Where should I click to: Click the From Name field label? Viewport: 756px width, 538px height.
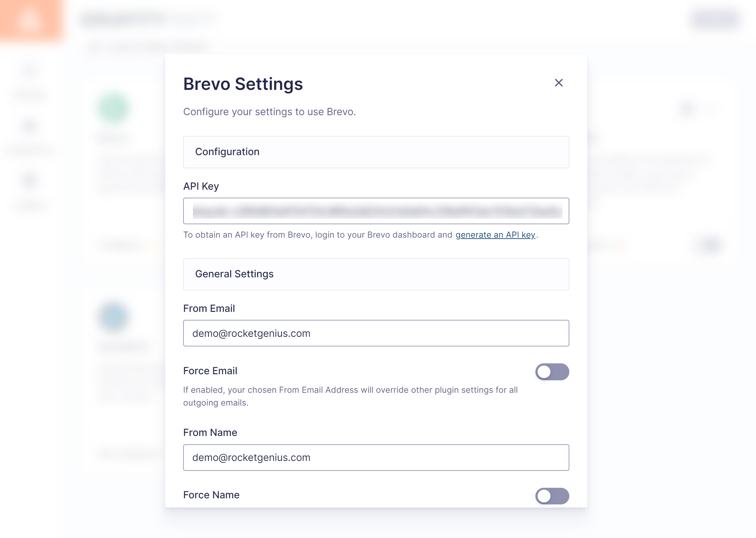210,432
